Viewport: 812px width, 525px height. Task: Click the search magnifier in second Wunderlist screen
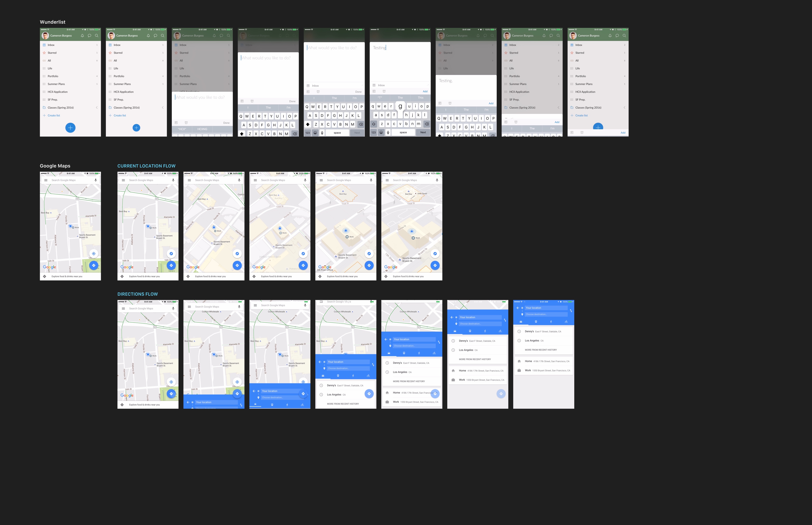(x=162, y=35)
